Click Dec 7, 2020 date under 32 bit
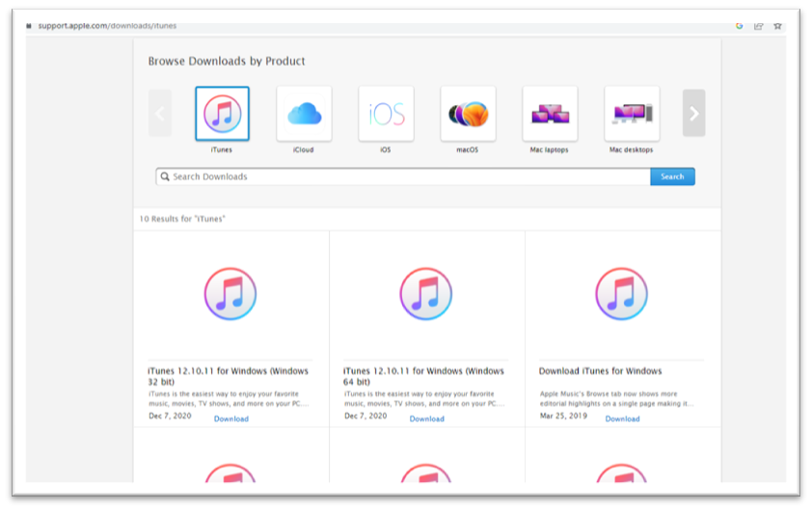Viewport: 812px width, 511px height. (x=170, y=416)
